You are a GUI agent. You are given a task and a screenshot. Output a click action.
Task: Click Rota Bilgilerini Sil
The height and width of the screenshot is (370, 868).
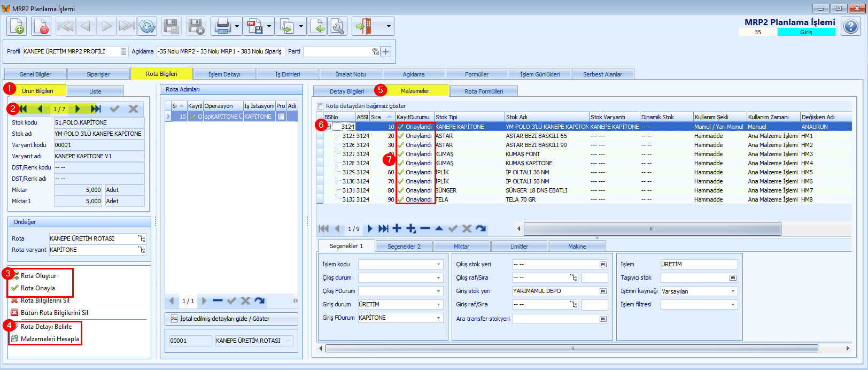point(45,300)
